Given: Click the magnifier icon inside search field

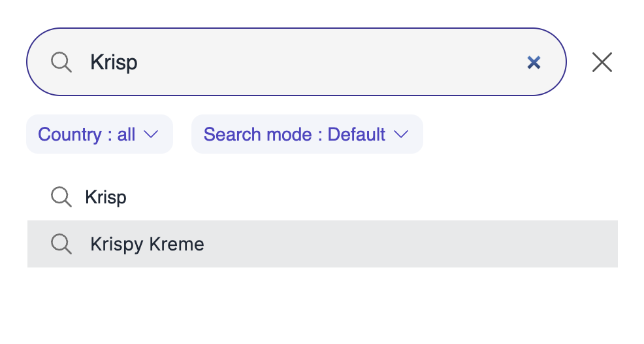Looking at the screenshot, I should pos(61,63).
